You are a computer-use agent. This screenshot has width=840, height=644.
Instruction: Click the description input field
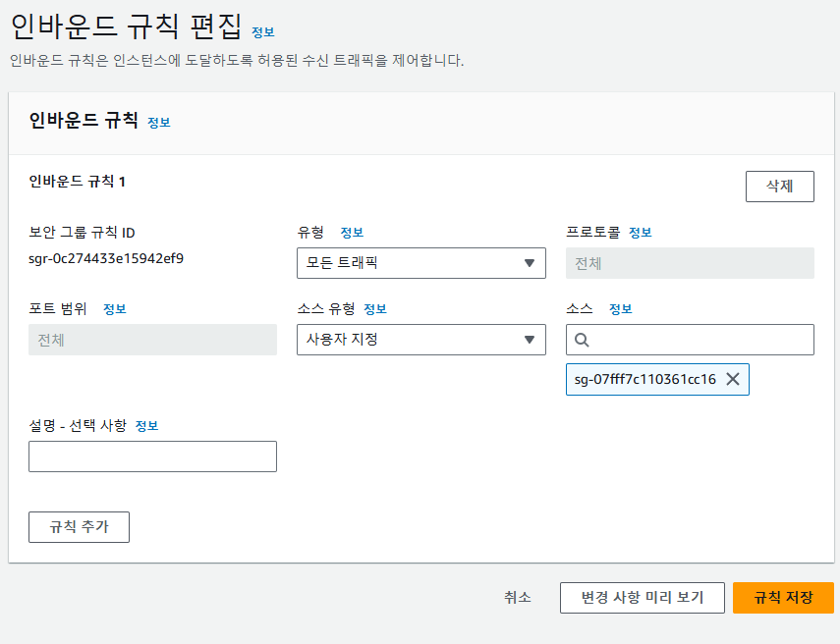(152, 456)
